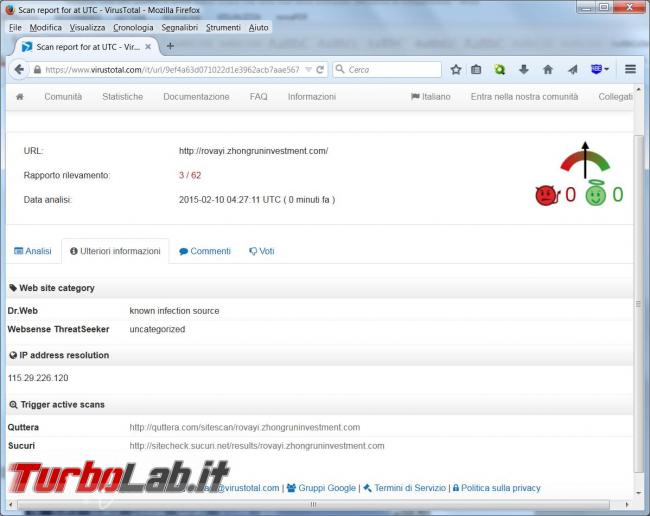Open the Firefox hamburger menu

[631, 69]
